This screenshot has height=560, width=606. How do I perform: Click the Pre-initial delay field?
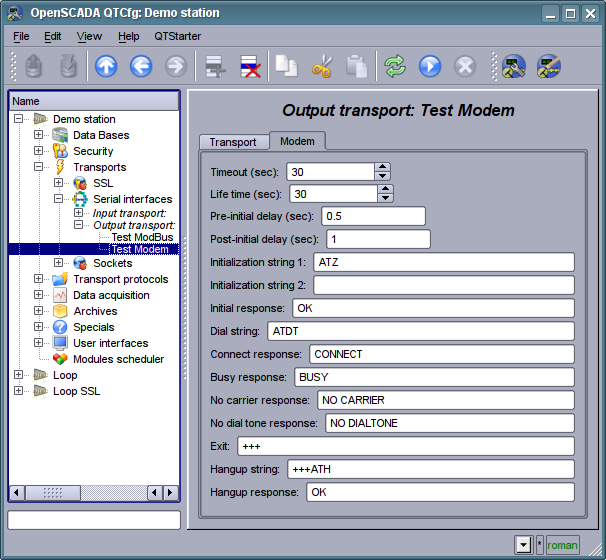click(373, 216)
